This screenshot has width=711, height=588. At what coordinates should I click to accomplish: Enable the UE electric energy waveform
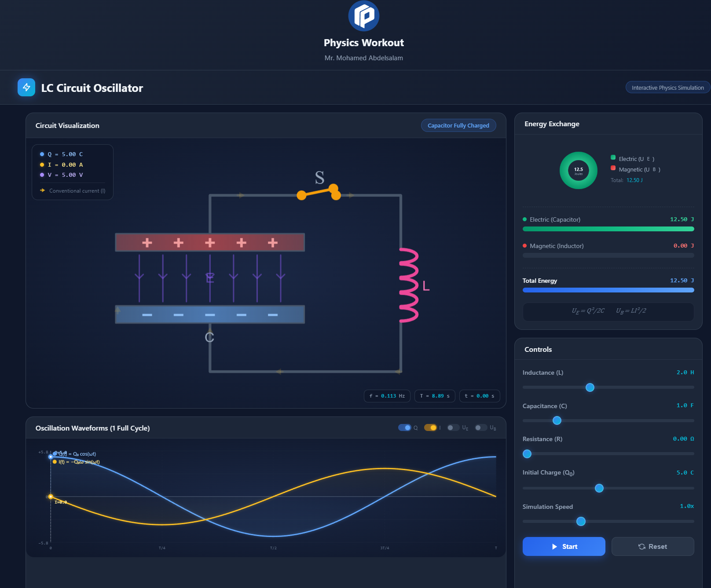(x=453, y=427)
